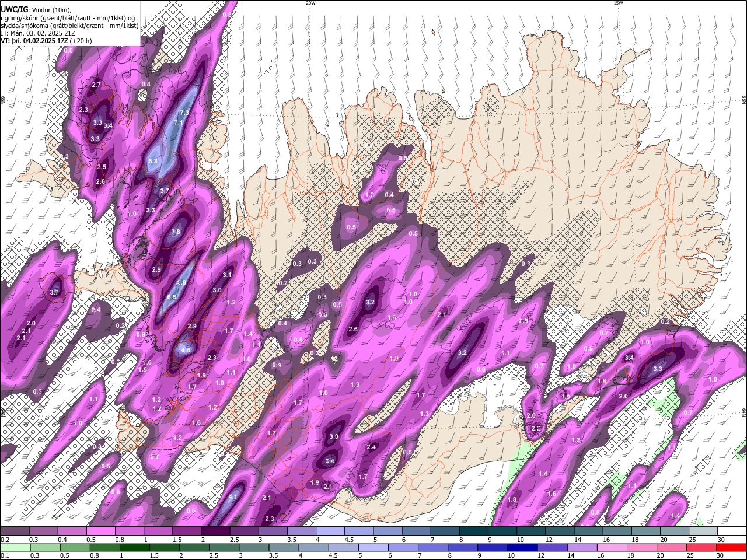747x560 pixels.
Task: Click the 4.4 precipitation value
Action: click(x=186, y=350)
